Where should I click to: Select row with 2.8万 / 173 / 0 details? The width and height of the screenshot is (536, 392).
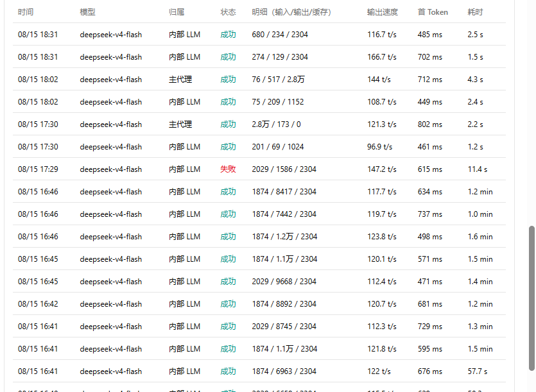click(259, 124)
